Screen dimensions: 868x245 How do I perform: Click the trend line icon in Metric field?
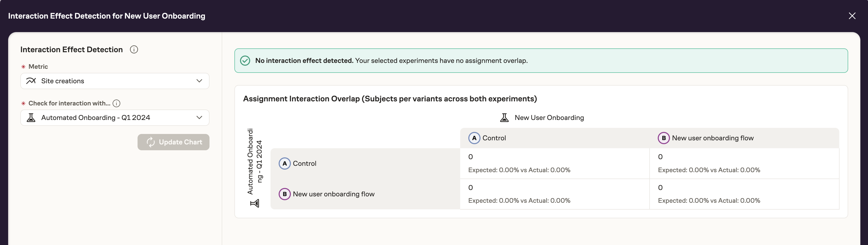(31, 81)
